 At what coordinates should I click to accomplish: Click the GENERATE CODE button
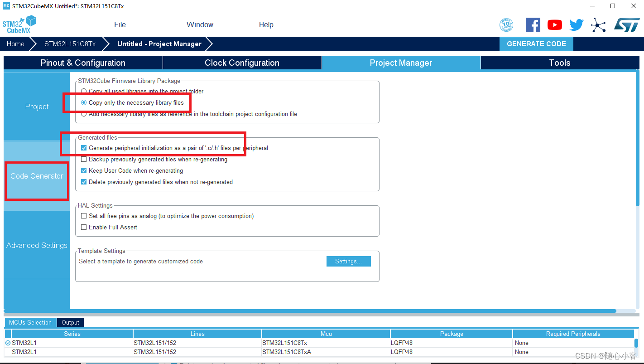(x=536, y=44)
